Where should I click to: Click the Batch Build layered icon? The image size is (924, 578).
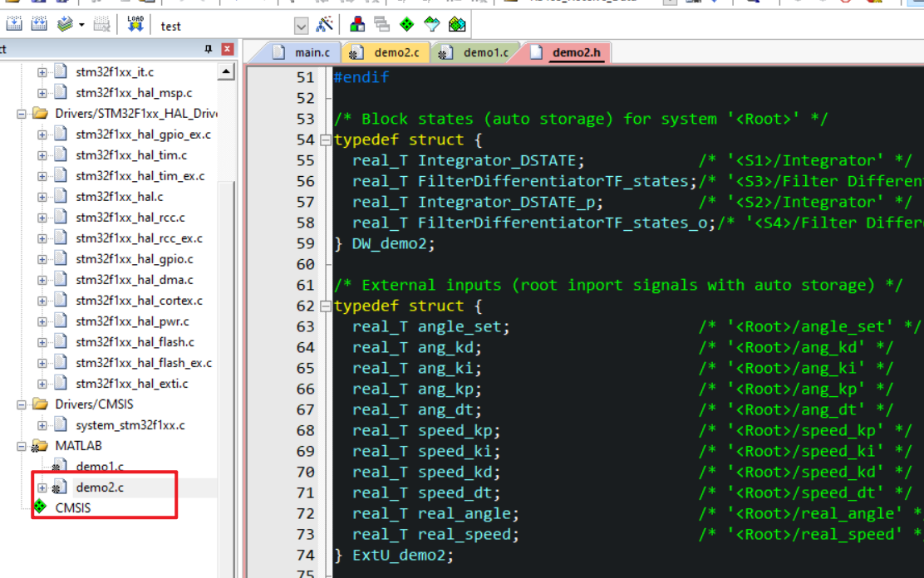[65, 24]
